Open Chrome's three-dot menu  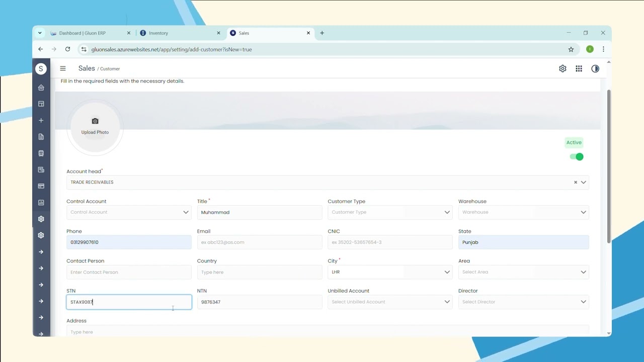point(603,49)
